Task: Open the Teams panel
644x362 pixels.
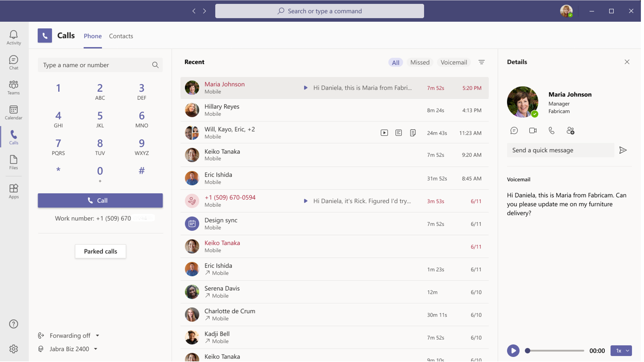Action: [14, 87]
